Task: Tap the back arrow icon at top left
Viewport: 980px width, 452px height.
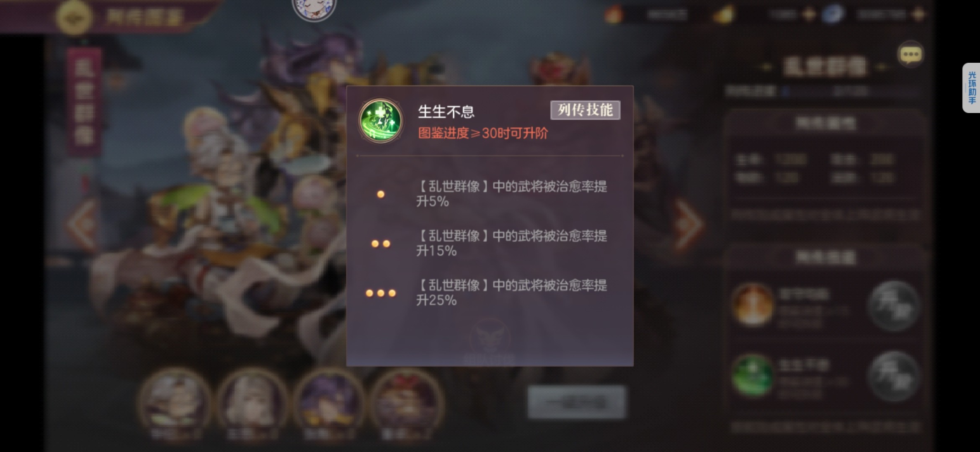Action: (x=74, y=17)
